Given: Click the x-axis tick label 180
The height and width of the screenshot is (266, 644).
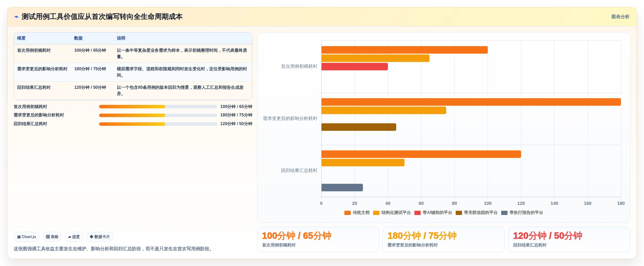Looking at the screenshot, I should click(621, 203).
